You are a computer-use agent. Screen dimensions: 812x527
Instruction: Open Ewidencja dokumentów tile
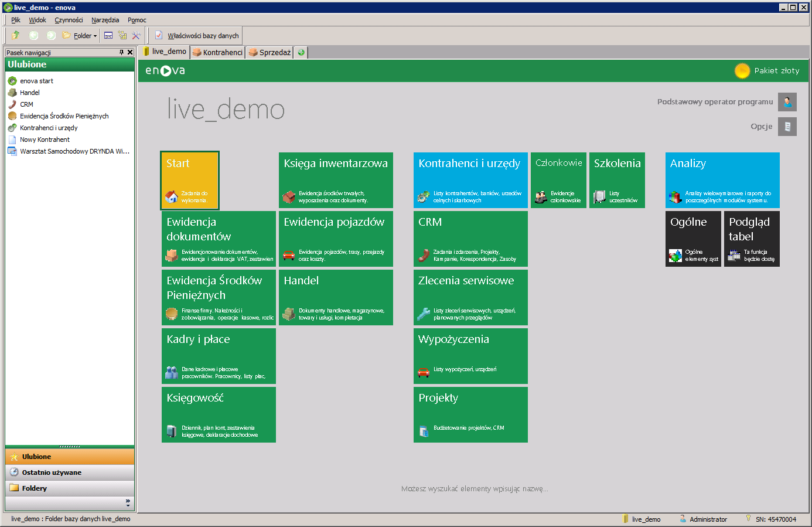[219, 239]
